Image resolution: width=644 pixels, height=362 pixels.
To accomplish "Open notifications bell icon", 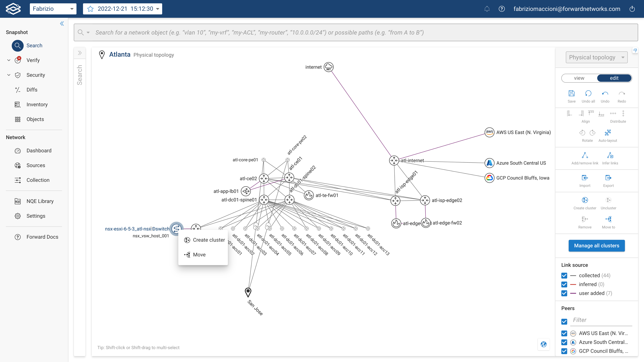I will tap(487, 9).
